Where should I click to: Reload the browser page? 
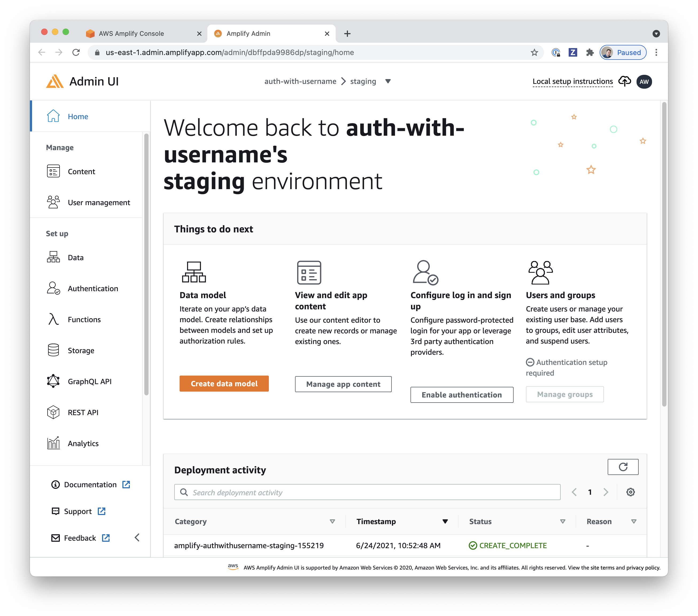pos(76,52)
